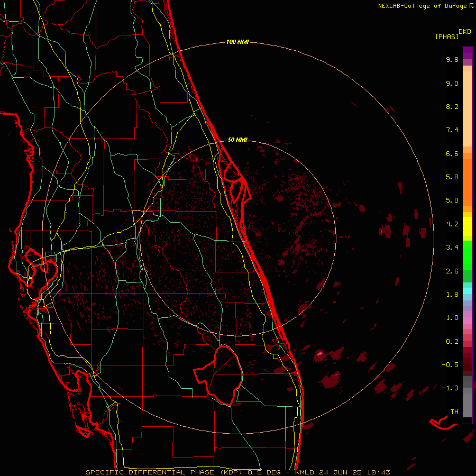
Task: Click the 5.0 scale value
Action: (452, 200)
